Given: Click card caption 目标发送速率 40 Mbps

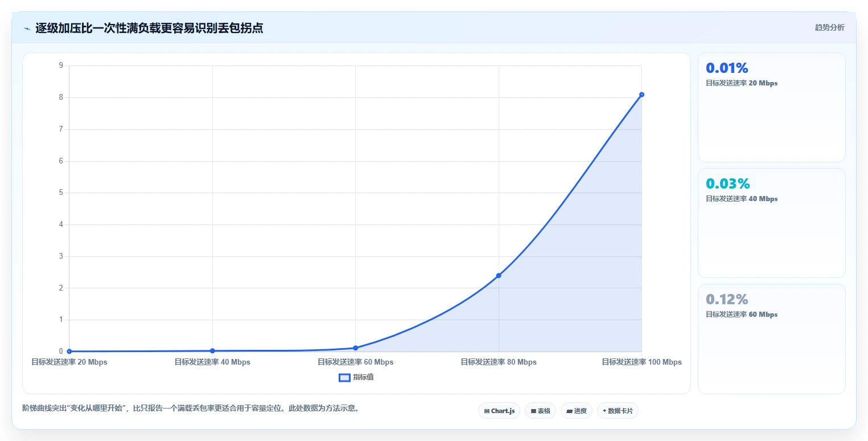Looking at the screenshot, I should click(x=742, y=199).
